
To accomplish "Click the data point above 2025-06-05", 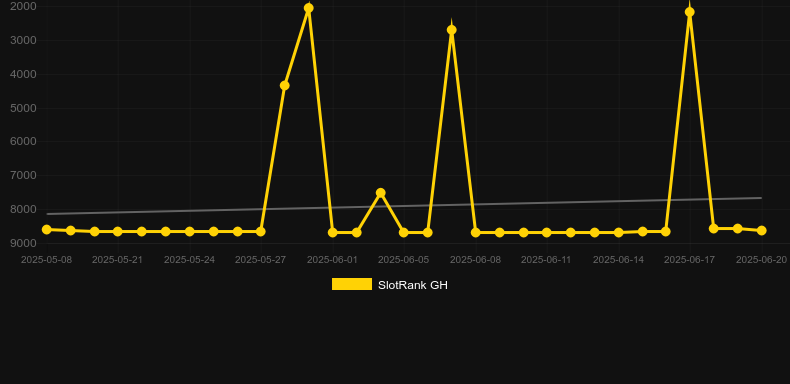I will coord(404,232).
